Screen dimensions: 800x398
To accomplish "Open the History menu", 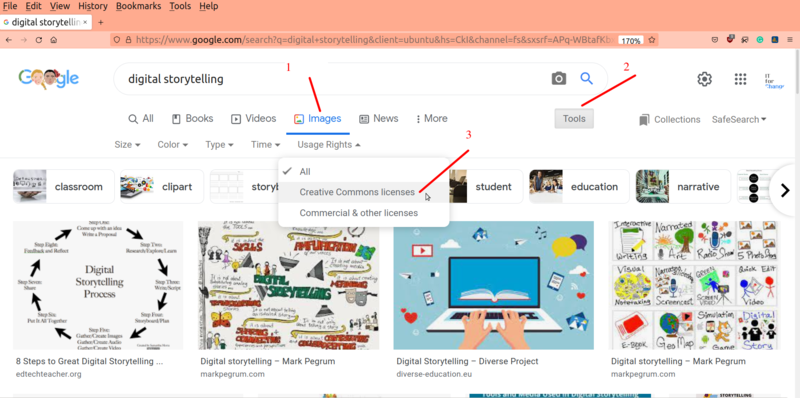I will point(93,6).
